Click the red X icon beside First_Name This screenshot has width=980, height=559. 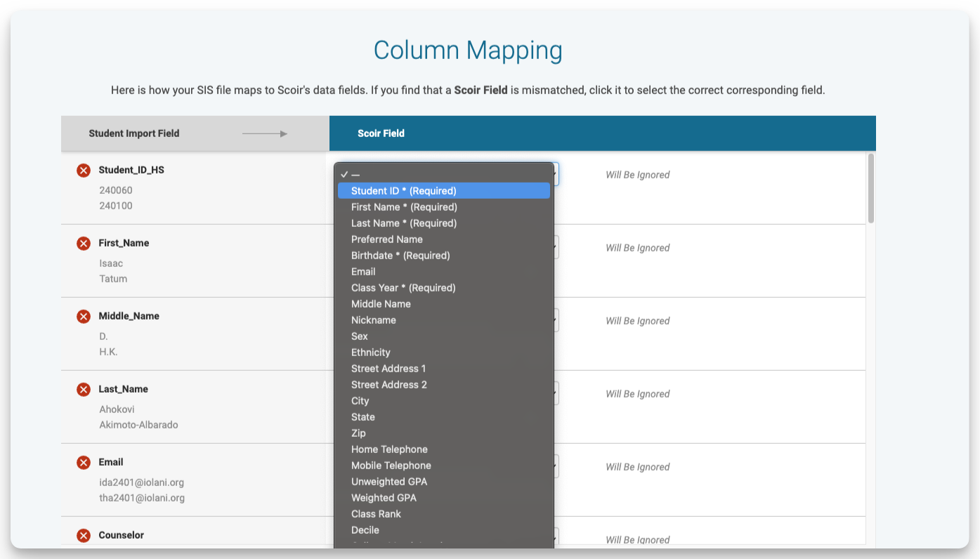tap(84, 243)
